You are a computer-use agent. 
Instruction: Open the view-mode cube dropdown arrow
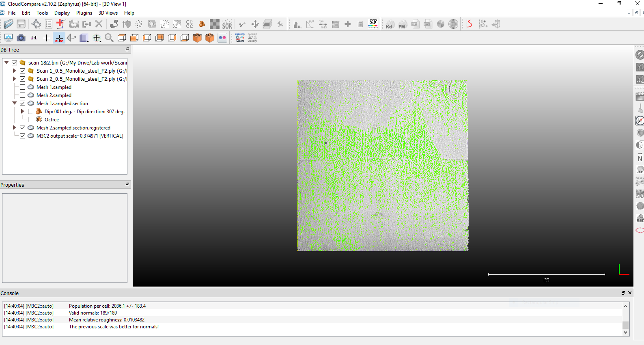(88, 41)
